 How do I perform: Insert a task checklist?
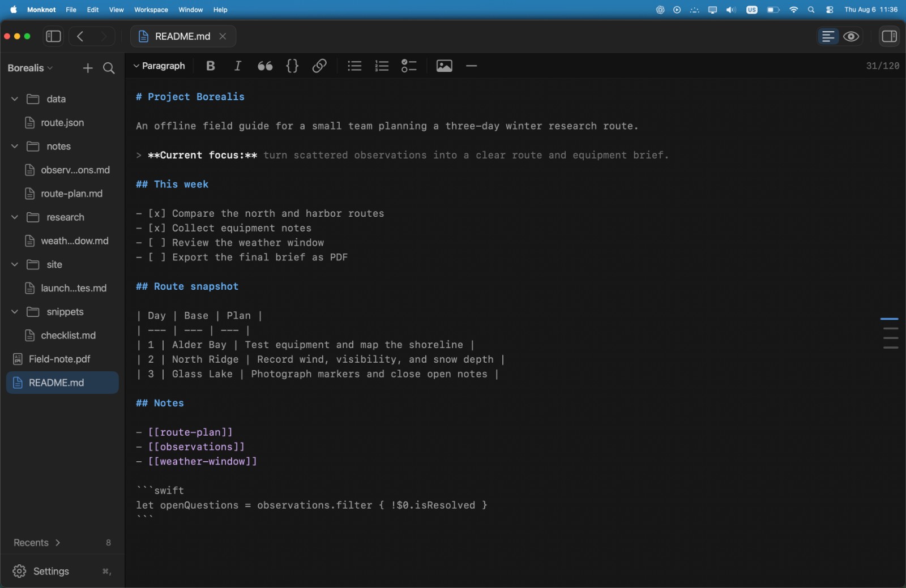click(409, 66)
